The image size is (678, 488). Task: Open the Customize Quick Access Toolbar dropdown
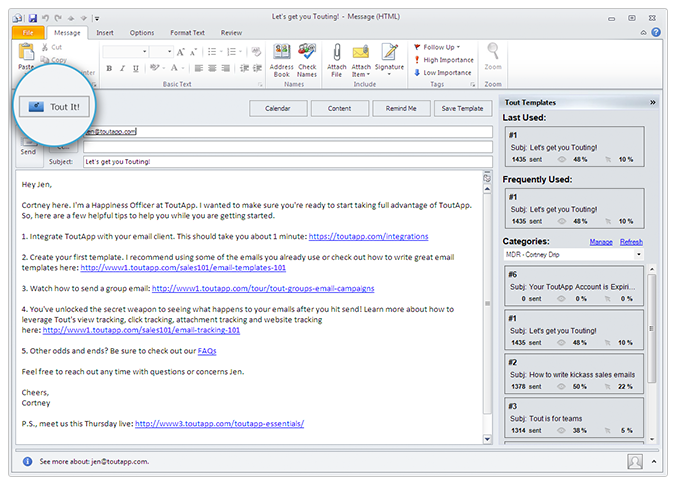point(97,18)
